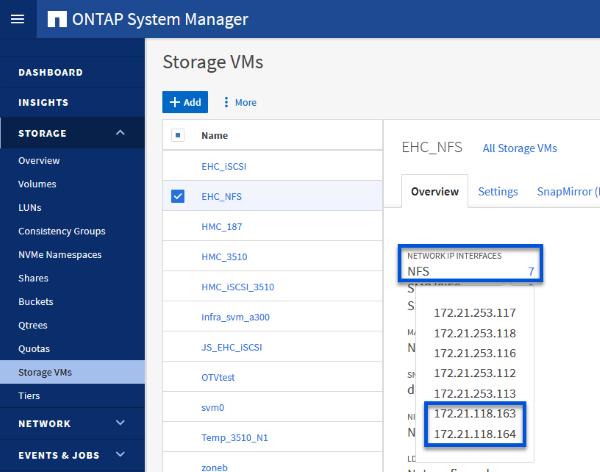Screen dimensions: 600x472
Task: Click the NFS interfaces count 7
Action: pos(531,271)
